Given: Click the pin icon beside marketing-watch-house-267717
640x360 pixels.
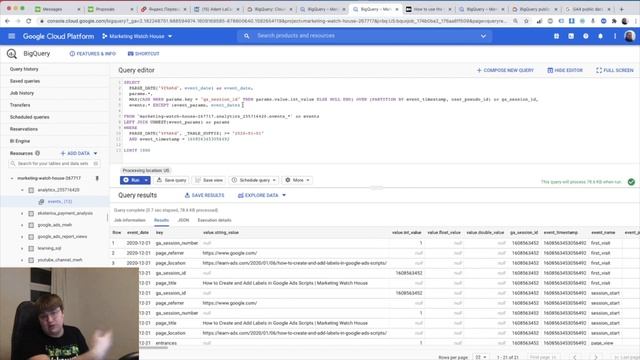Looking at the screenshot, I should tap(97, 178).
